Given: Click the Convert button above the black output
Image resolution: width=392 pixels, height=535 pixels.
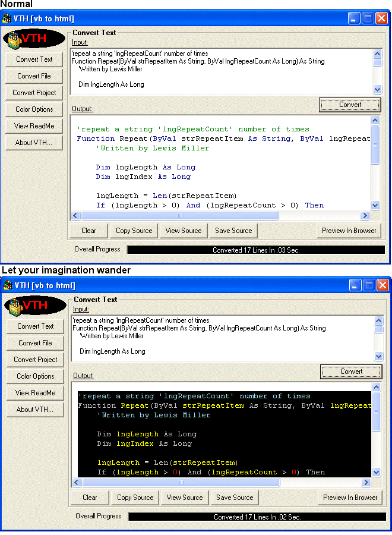Looking at the screenshot, I should point(351,372).
